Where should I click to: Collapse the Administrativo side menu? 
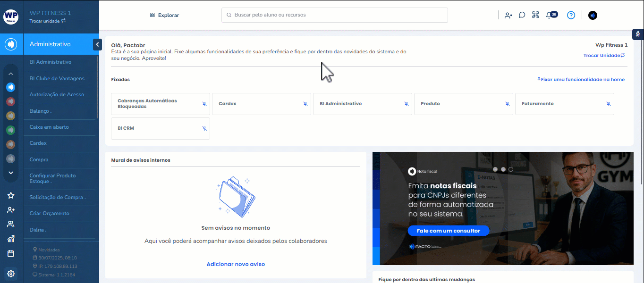(97, 44)
